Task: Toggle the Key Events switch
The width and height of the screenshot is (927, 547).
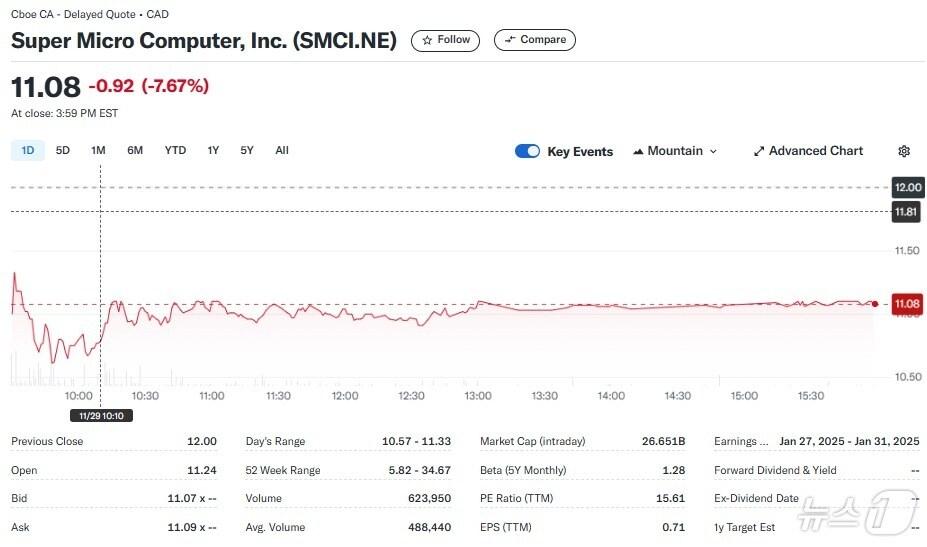Action: click(x=527, y=151)
